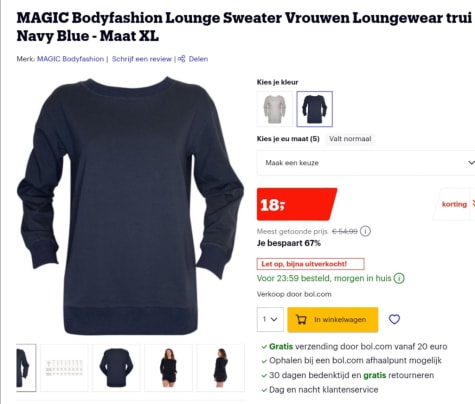Click the Delen share link

[x=198, y=59]
